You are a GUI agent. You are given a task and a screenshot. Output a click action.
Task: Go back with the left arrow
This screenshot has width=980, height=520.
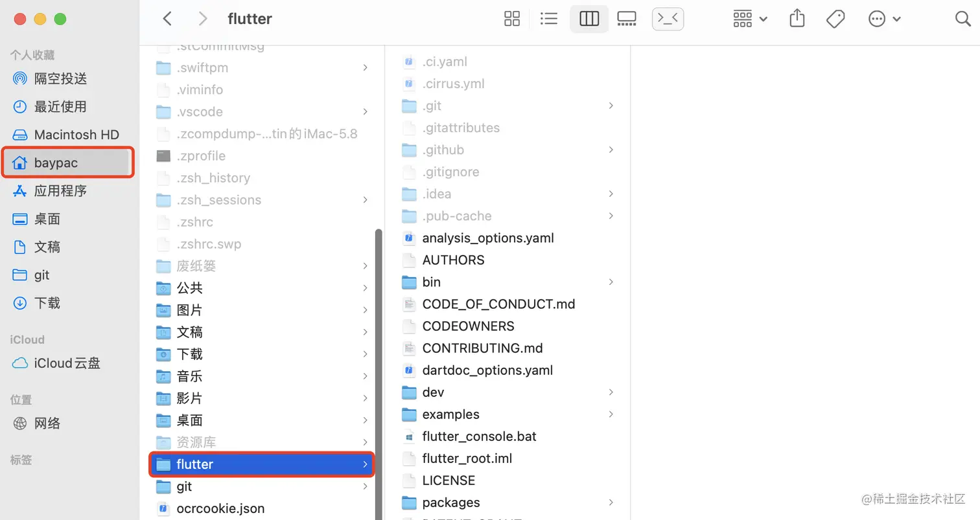point(167,19)
